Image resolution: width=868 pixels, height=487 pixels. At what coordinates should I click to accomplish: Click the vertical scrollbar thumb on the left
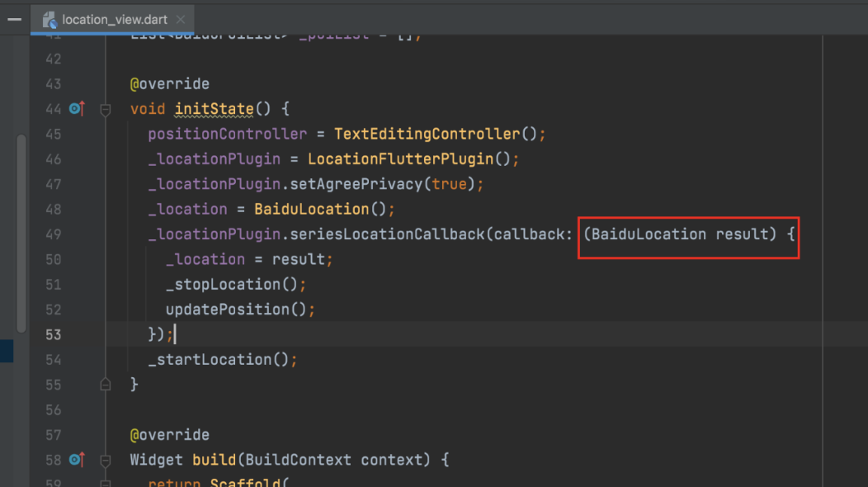(21, 231)
